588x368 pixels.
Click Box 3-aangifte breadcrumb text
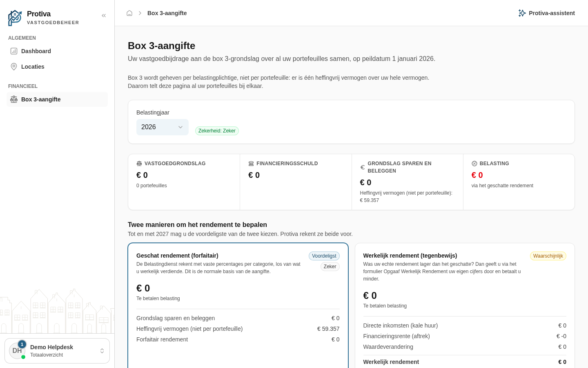coord(167,13)
